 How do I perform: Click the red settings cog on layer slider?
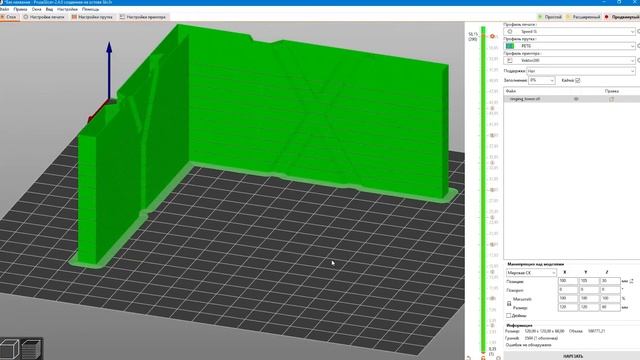[492, 36]
